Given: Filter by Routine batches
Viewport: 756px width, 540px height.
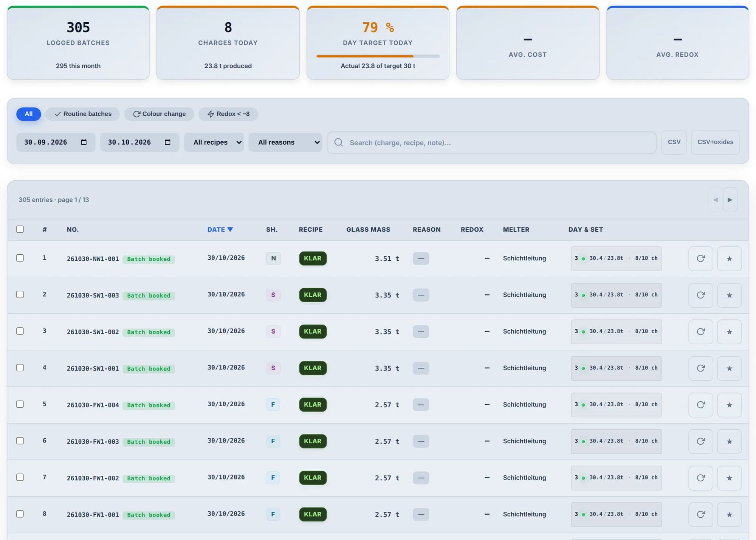Looking at the screenshot, I should 83,114.
